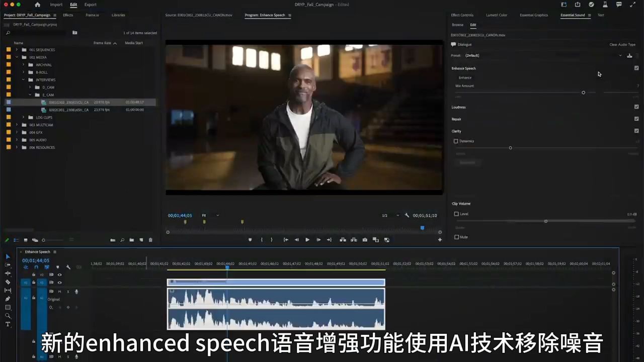Select the Selection tool in timeline toolbar
Viewport: 644px width, 362px height.
[8, 257]
